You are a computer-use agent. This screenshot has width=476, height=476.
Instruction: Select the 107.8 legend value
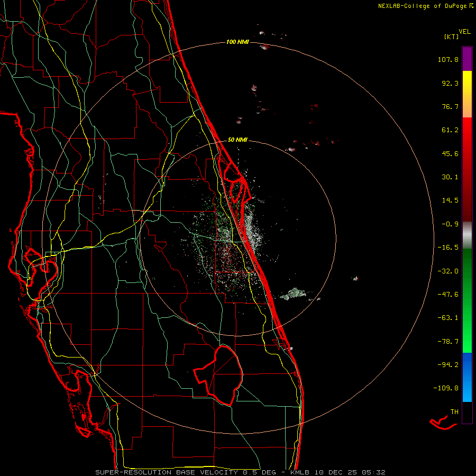tap(448, 59)
